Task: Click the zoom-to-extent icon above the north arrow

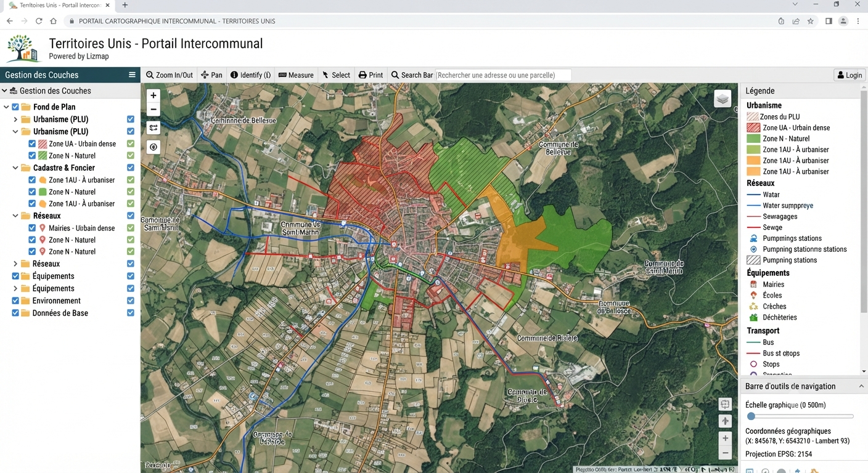Action: (725, 405)
